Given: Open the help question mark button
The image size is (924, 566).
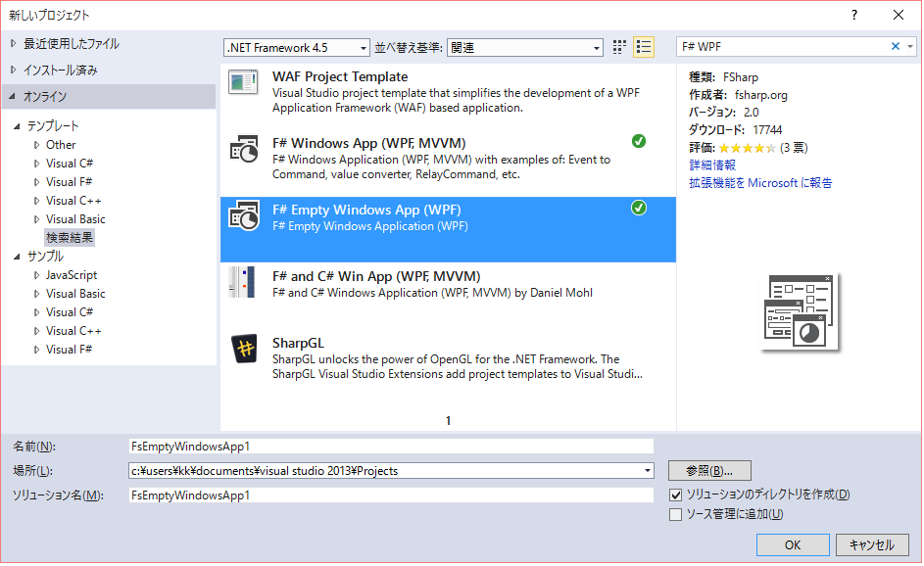Looking at the screenshot, I should click(854, 15).
